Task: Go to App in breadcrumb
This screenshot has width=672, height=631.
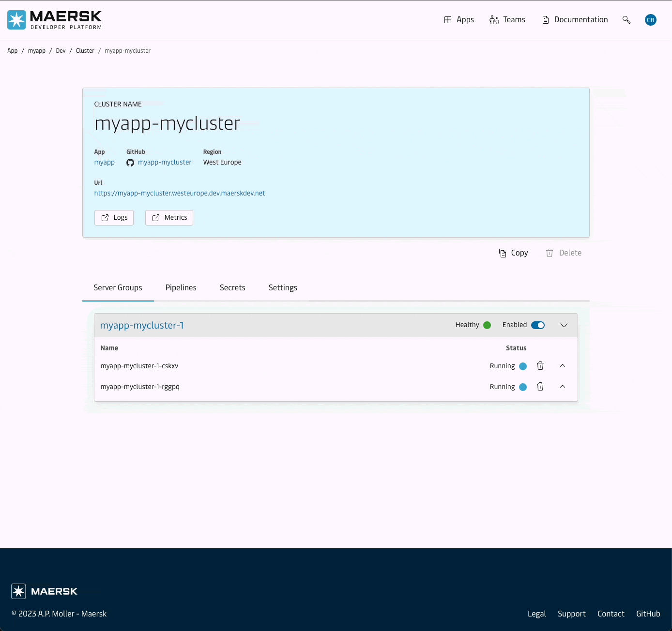Action: coord(13,51)
